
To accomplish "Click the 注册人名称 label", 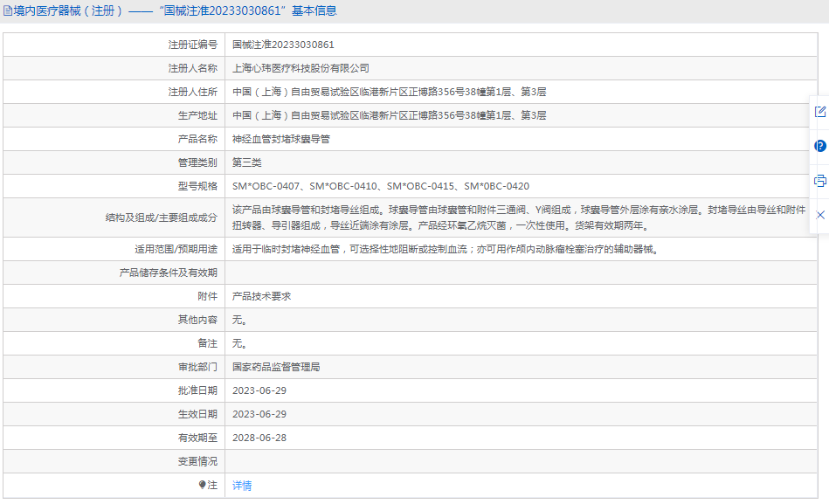I will [x=192, y=68].
